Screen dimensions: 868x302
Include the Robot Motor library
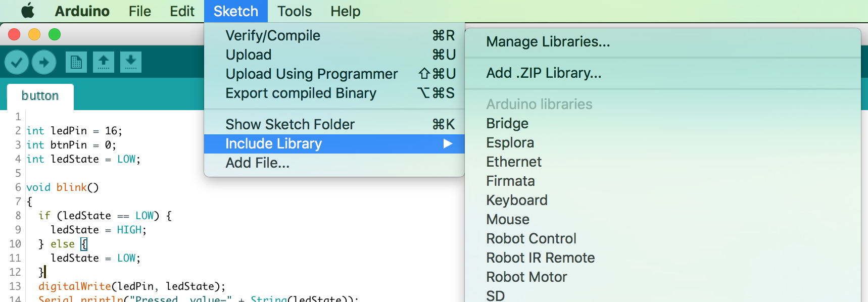pyautogui.click(x=662, y=277)
